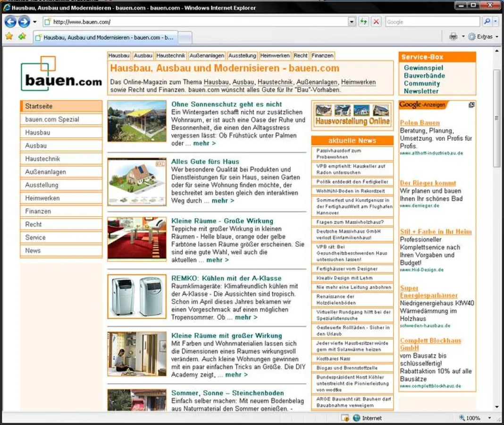This screenshot has height=425, width=504.
Task: Click the red Stop loading icon
Action: (x=376, y=22)
